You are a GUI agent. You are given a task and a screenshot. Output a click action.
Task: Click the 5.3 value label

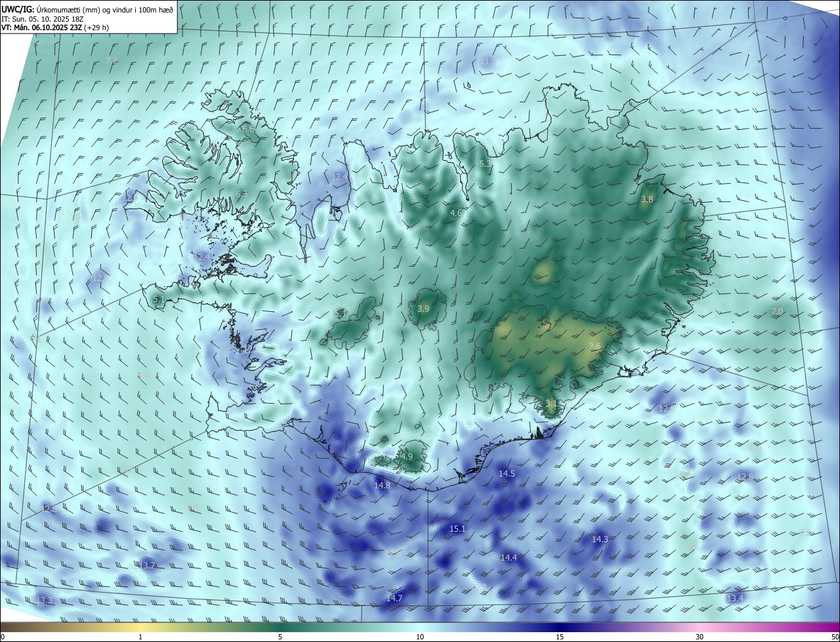(x=485, y=163)
